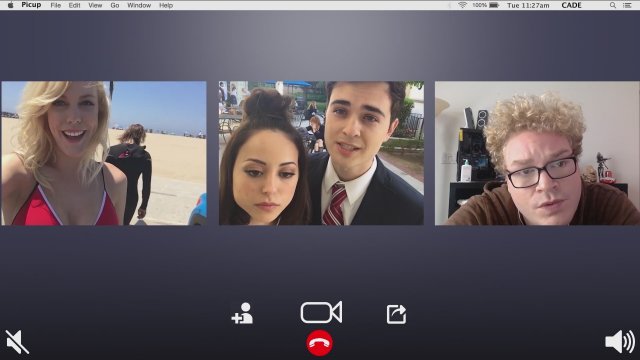The height and width of the screenshot is (360, 640).
Task: Open the View menu
Action: [95, 5]
